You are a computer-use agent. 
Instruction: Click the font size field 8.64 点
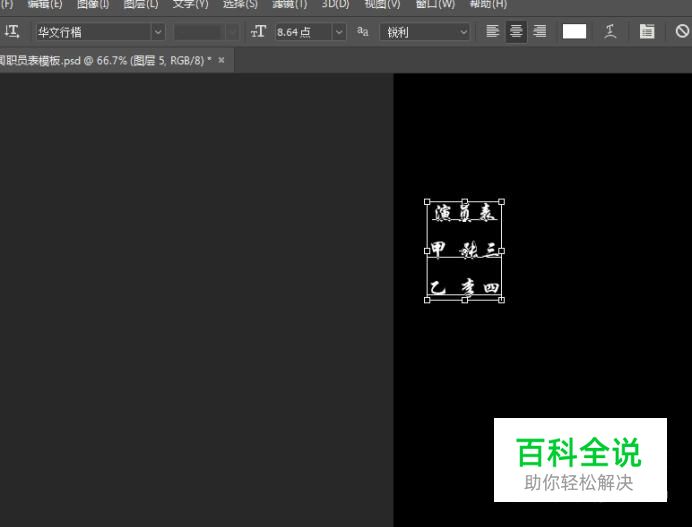coord(303,32)
